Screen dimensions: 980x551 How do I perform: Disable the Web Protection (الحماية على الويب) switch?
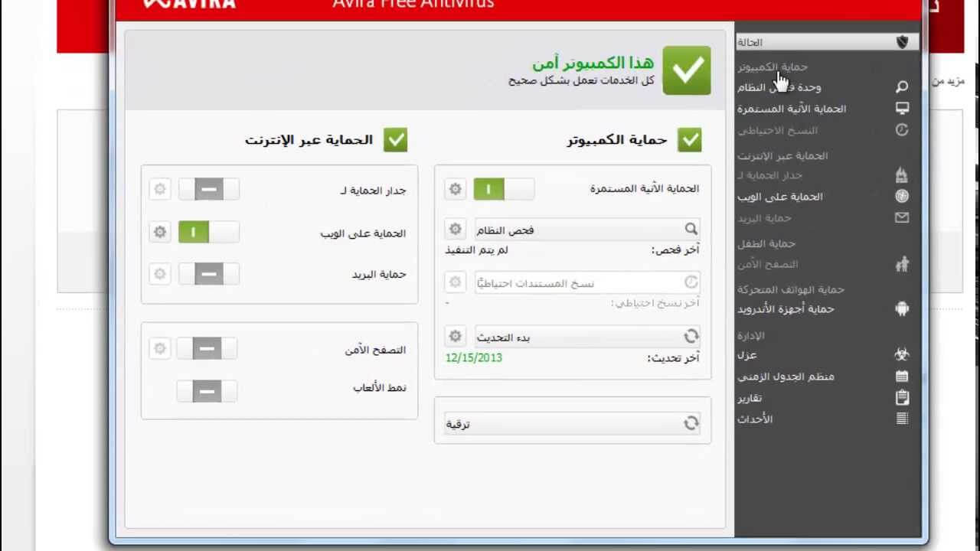(208, 232)
